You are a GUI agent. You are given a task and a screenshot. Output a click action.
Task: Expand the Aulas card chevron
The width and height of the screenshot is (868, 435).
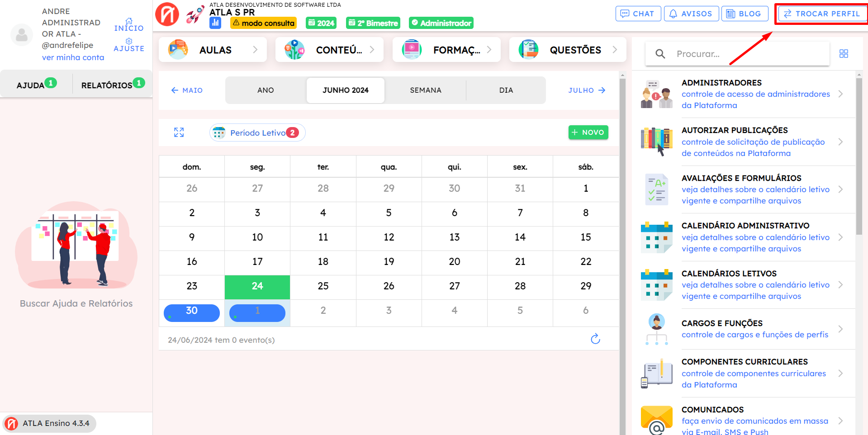255,50
